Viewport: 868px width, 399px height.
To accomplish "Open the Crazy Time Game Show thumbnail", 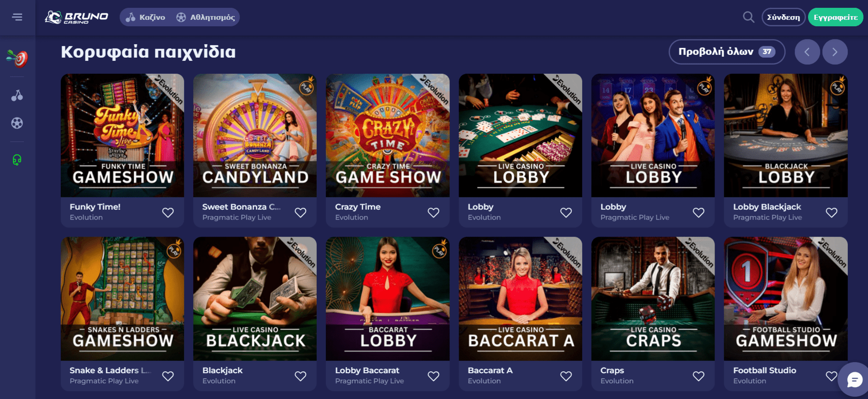I will (x=388, y=136).
